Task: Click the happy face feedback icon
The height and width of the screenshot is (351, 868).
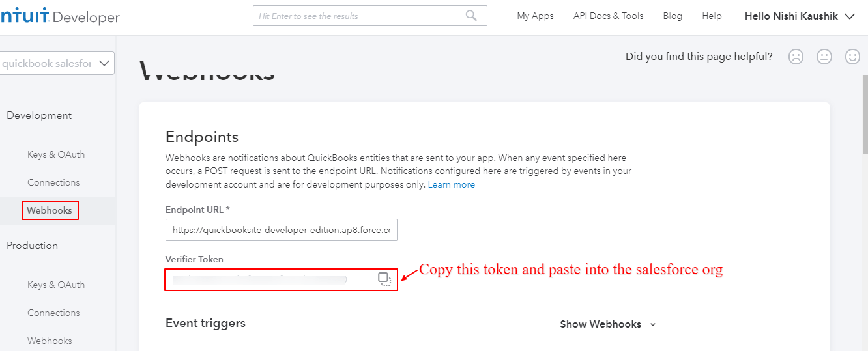Action: [x=852, y=57]
